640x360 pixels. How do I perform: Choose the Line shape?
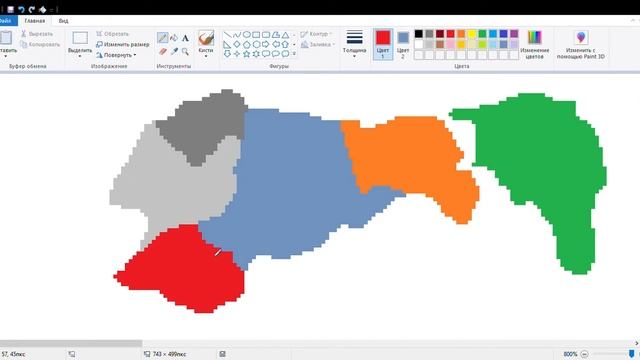point(227,35)
